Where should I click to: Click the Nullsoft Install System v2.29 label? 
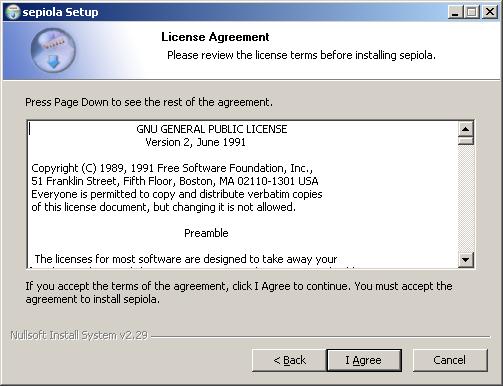(79, 335)
